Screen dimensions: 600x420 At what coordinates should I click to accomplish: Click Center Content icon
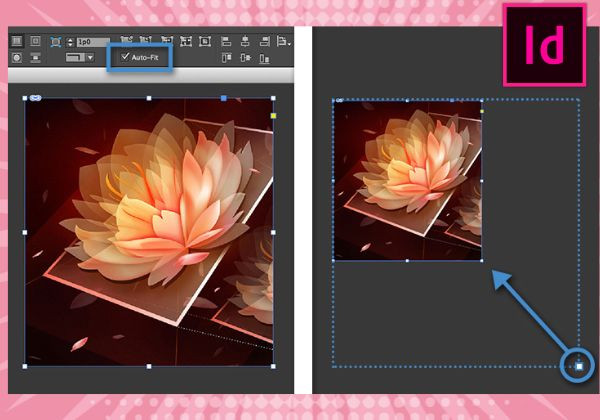205,41
